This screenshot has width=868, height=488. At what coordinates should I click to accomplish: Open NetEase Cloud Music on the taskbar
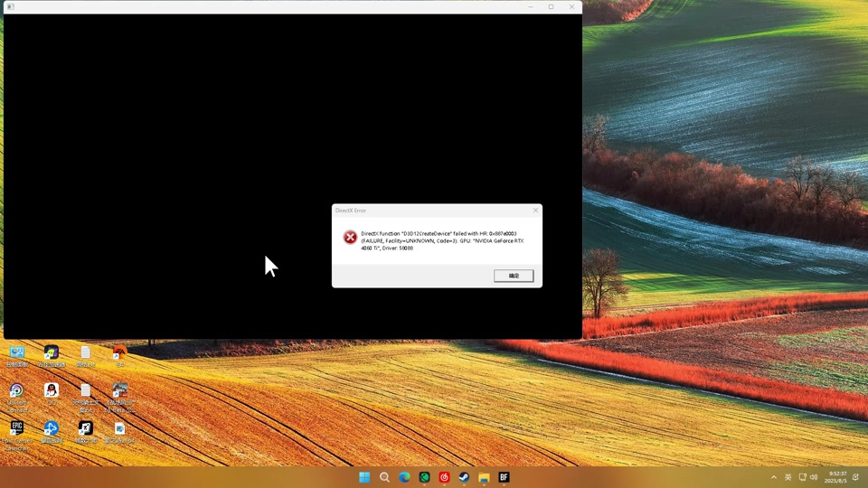click(444, 477)
